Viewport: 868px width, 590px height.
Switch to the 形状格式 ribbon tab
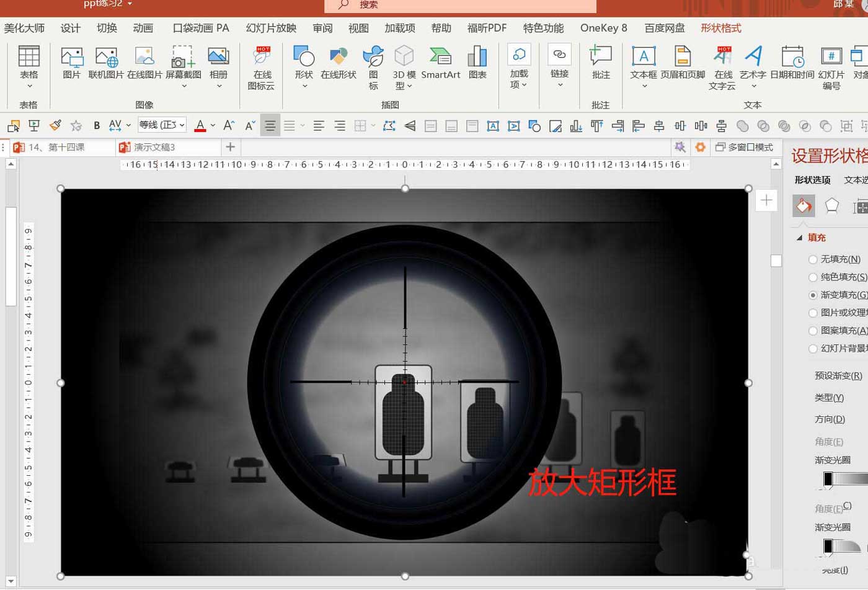[721, 27]
